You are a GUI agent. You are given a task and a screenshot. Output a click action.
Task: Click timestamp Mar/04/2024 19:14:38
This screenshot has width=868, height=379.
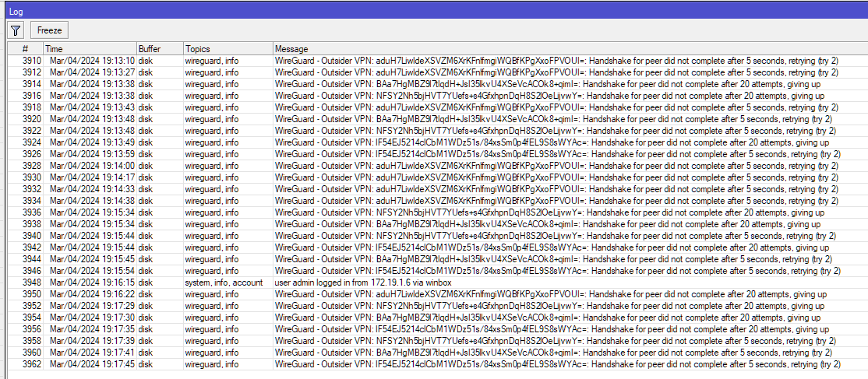coord(92,200)
